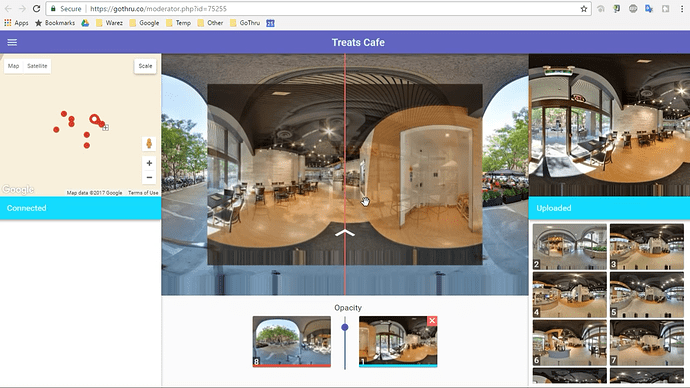
Task: Zoom in the map with plus button
Action: [149, 163]
